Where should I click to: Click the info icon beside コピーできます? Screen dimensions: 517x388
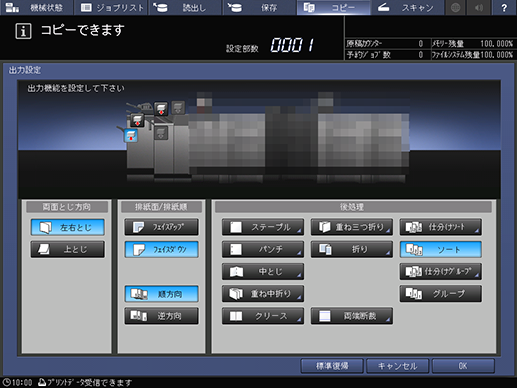(x=23, y=31)
